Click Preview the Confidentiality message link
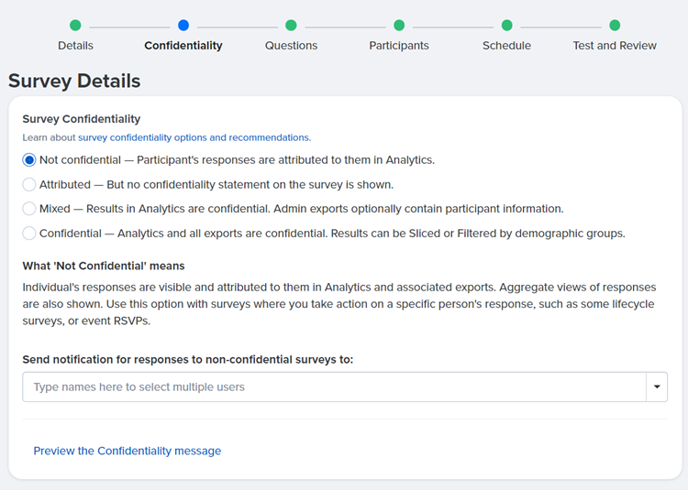Image resolution: width=688 pixels, height=490 pixels. (x=127, y=451)
